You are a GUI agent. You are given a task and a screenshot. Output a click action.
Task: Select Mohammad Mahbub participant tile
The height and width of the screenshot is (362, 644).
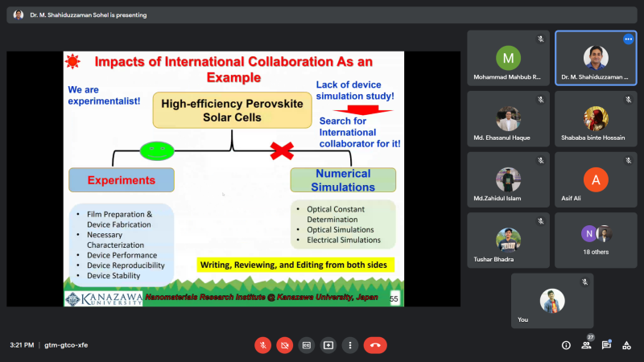tap(508, 58)
